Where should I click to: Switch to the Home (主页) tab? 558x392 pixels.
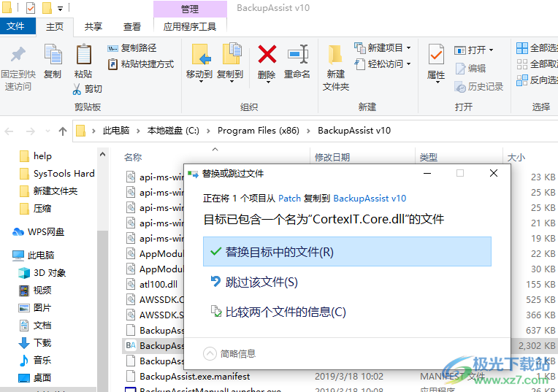pos(55,27)
